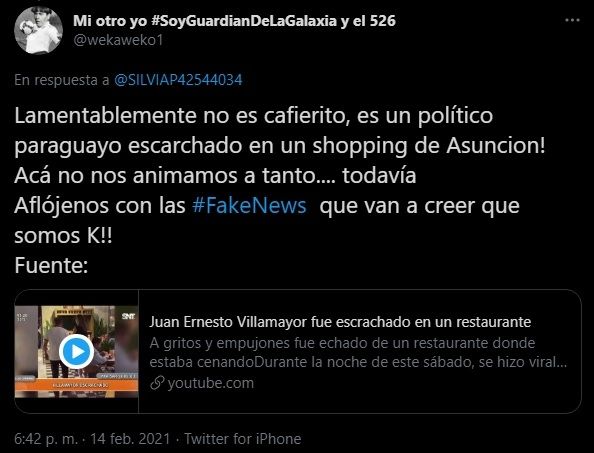The image size is (594, 453).
Task: Click the 6:42 p. m. timestamp
Action: coord(46,439)
